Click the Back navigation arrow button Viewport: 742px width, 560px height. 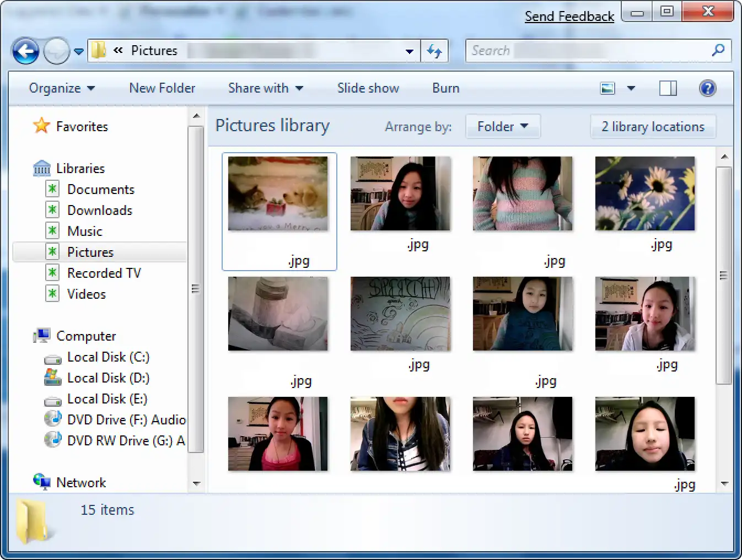(x=26, y=52)
